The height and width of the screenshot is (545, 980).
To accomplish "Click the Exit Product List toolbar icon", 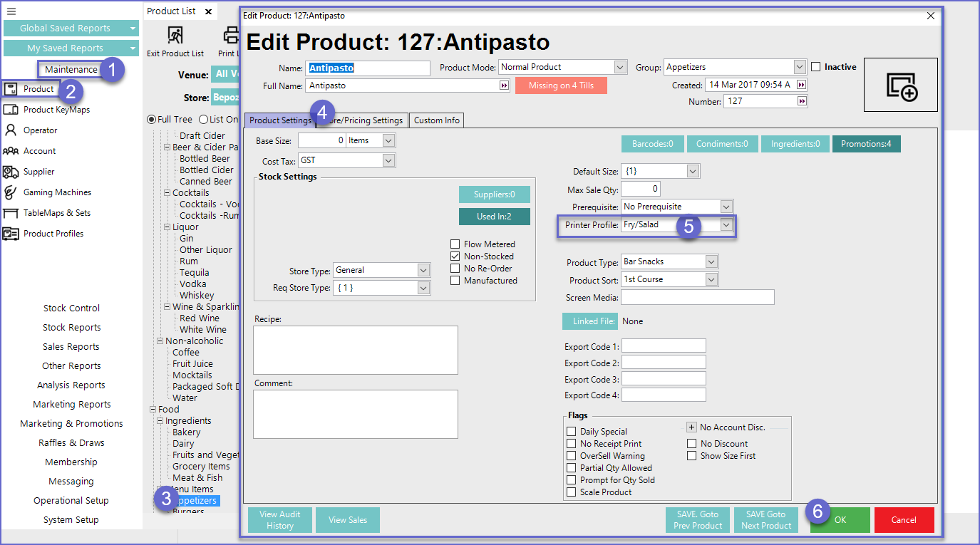I will click(x=175, y=36).
